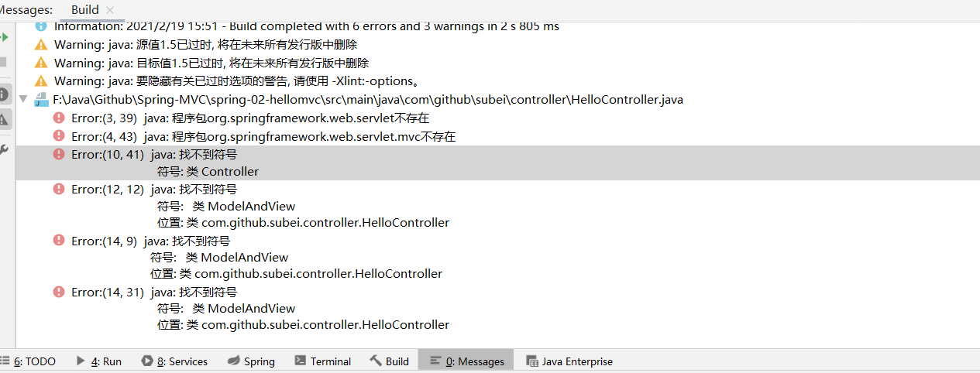Image resolution: width=980 pixels, height=373 pixels.
Task: Switch to the Build messages tab
Action: (84, 10)
